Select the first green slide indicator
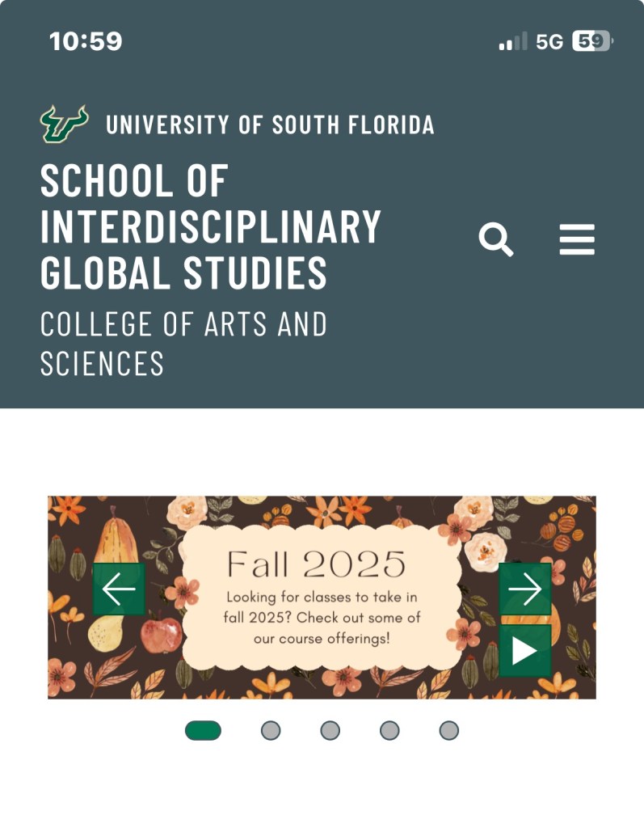 pos(203,730)
